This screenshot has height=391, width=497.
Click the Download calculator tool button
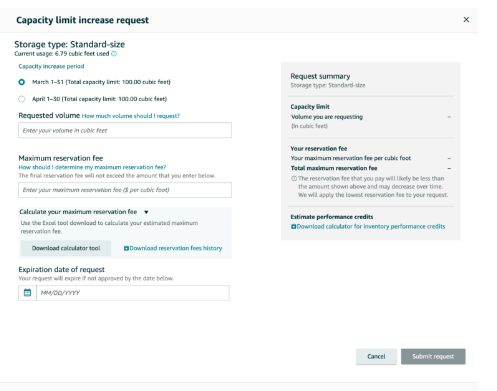point(66,248)
